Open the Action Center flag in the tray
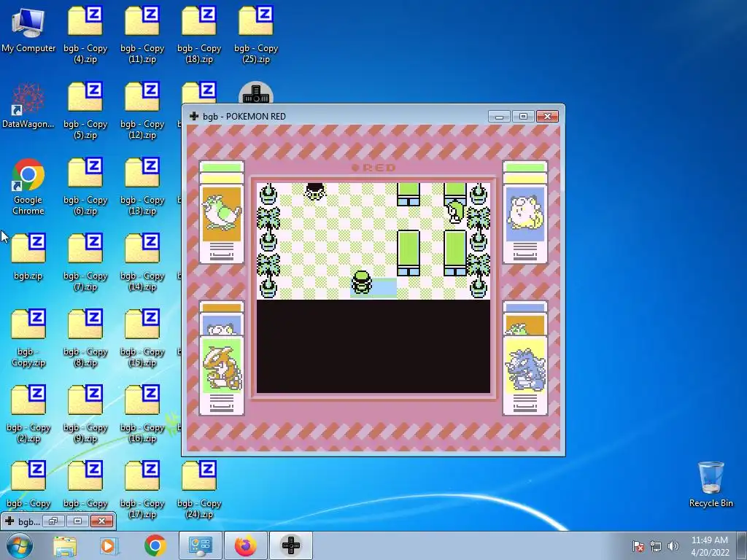This screenshot has width=747, height=560. point(638,546)
